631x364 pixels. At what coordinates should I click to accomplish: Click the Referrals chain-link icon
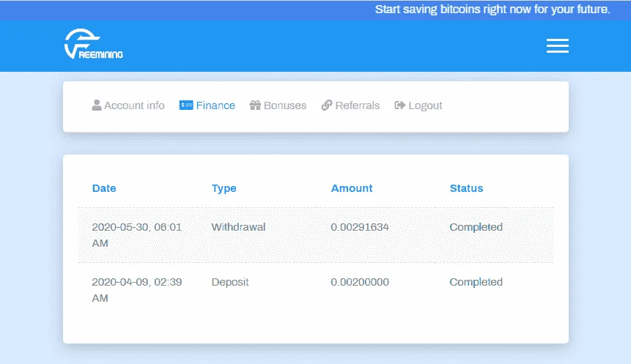coord(326,105)
